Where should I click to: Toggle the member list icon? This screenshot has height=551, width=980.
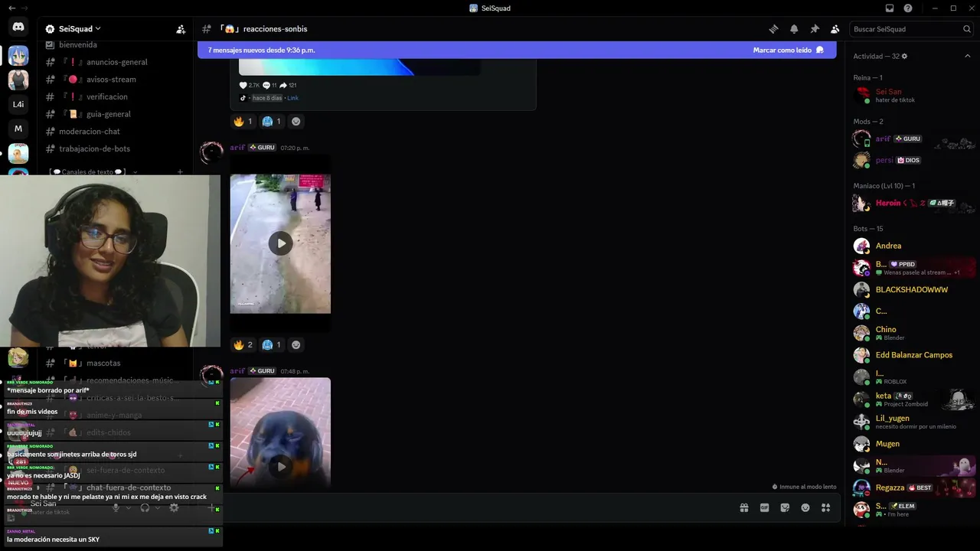tap(835, 29)
